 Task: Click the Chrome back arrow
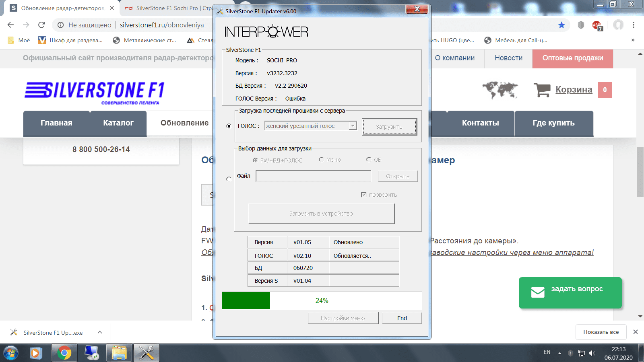(11, 25)
